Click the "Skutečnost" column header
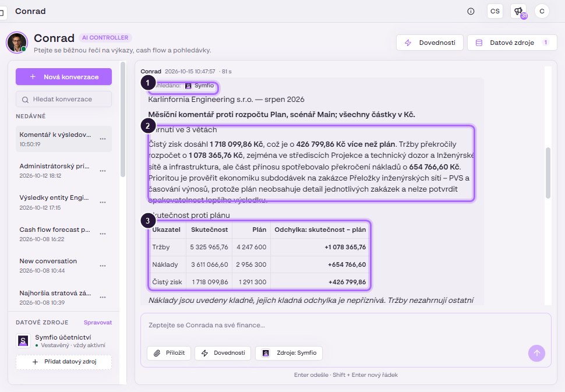The image size is (565, 392). click(209, 230)
